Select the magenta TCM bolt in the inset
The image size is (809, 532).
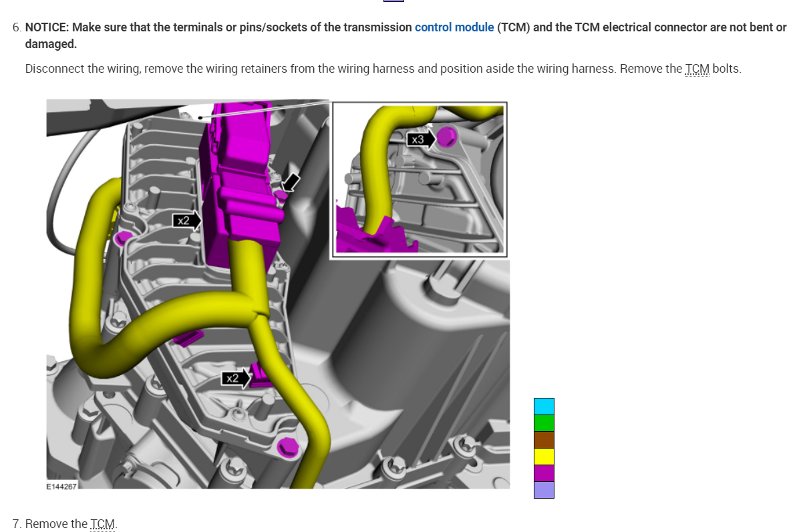coord(446,139)
